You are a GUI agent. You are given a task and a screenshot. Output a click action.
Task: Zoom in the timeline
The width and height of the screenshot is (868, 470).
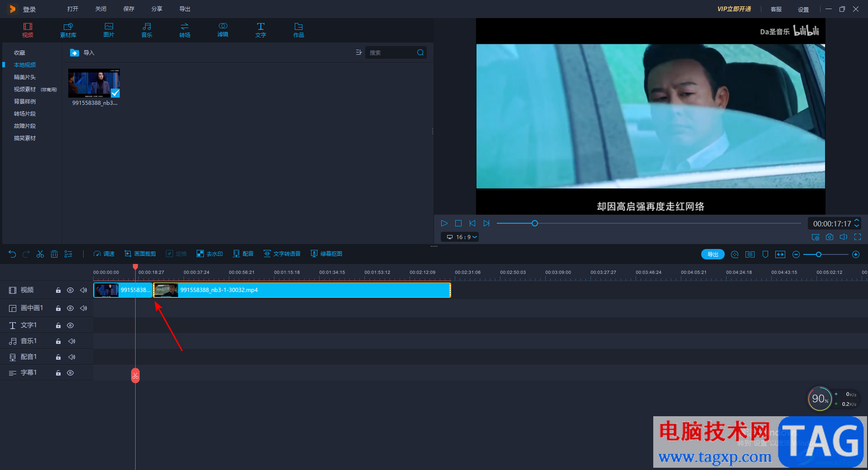pyautogui.click(x=856, y=254)
